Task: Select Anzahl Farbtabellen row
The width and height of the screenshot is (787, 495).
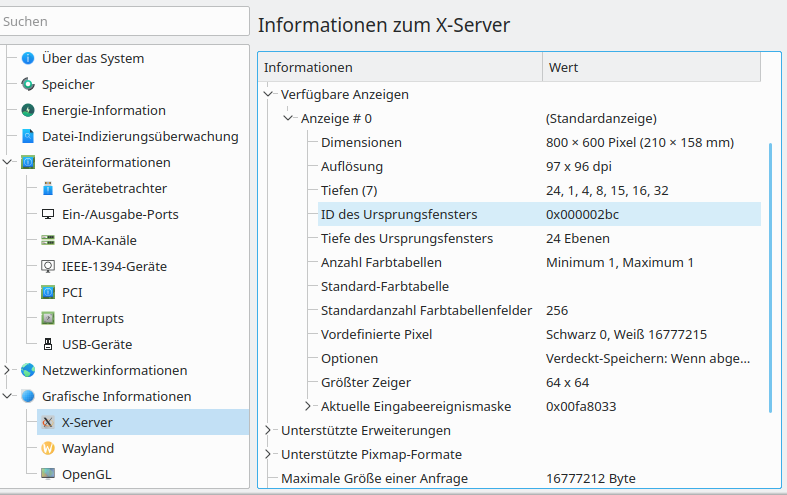Action: (x=540, y=262)
